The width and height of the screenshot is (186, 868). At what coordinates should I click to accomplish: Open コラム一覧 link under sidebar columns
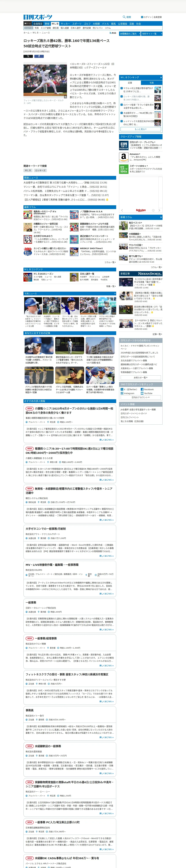tap(156, 267)
